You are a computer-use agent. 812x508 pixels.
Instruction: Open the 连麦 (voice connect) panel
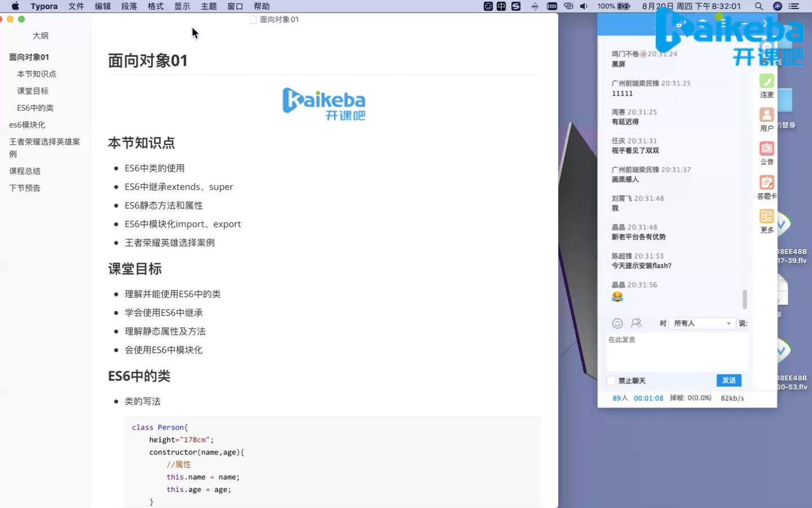[766, 86]
